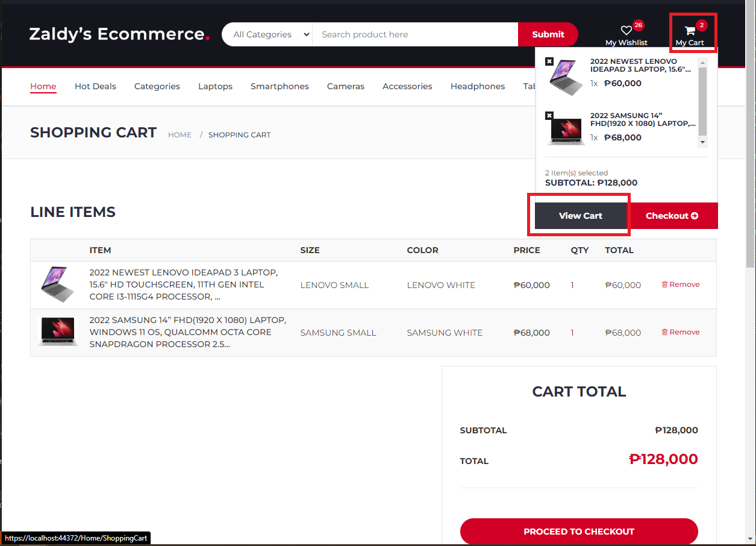Open the My Cart icon
The height and width of the screenshot is (546, 756).
(x=690, y=30)
